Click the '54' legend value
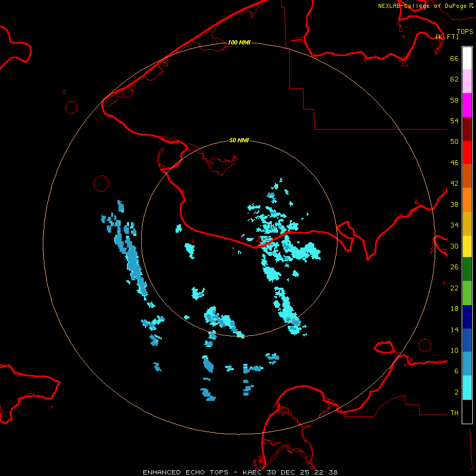The image size is (476, 476). [454, 121]
